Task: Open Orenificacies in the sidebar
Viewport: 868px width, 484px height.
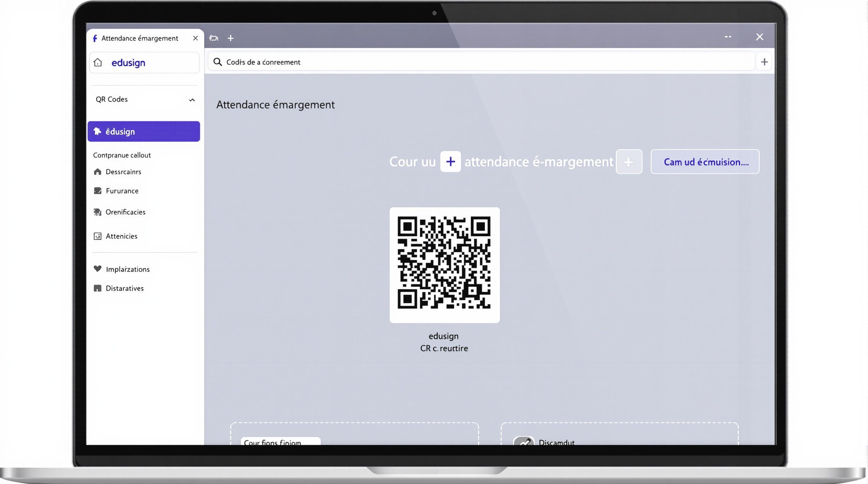Action: [125, 212]
